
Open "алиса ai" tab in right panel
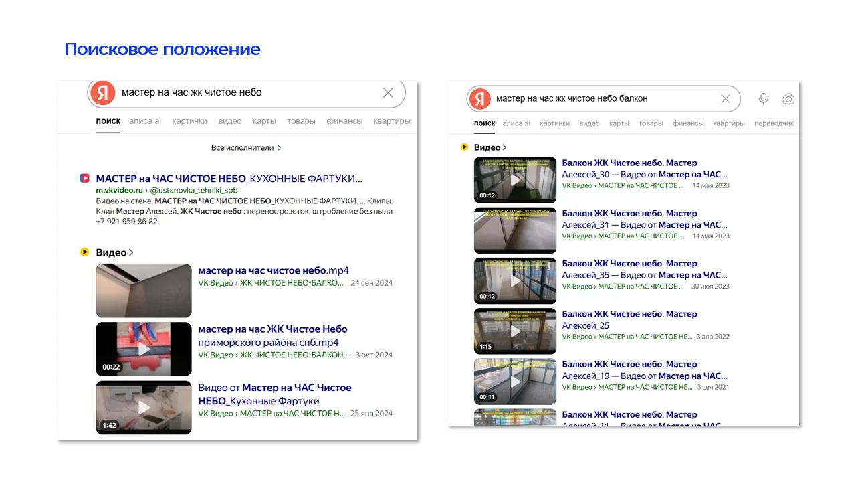coord(516,123)
